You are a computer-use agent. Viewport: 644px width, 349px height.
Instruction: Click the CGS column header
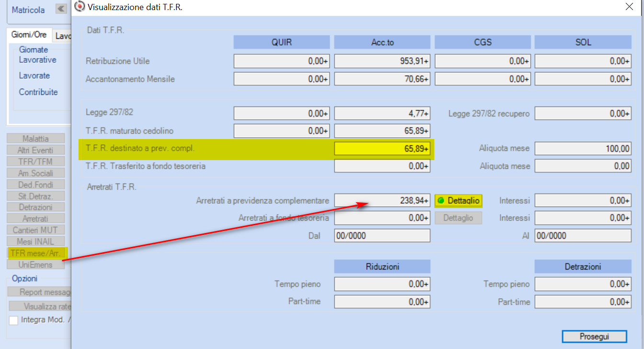pos(483,42)
